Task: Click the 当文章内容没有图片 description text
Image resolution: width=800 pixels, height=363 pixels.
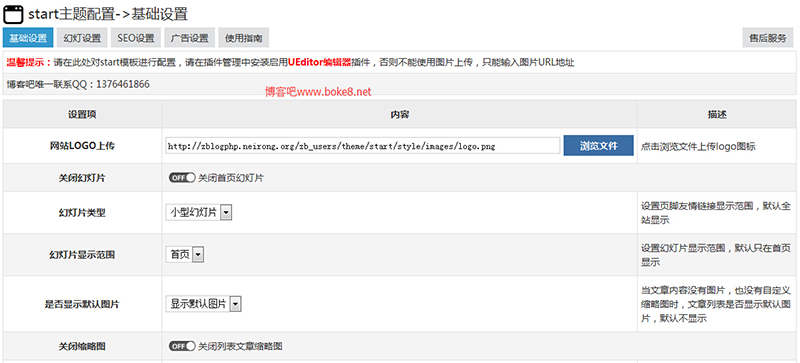Action: tap(716, 304)
